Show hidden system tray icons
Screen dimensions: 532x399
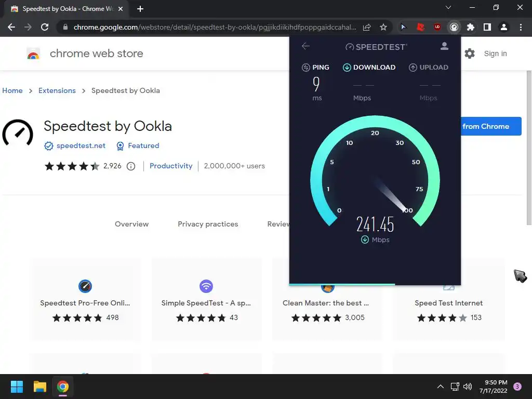[x=441, y=387]
